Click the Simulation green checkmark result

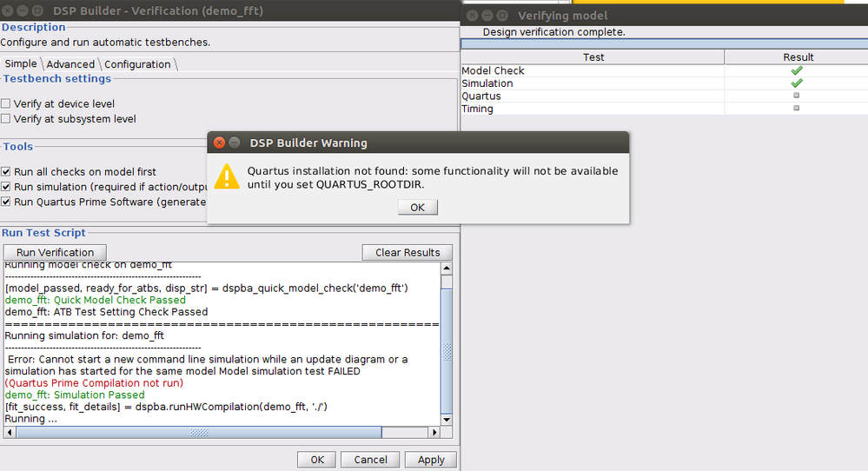point(797,83)
